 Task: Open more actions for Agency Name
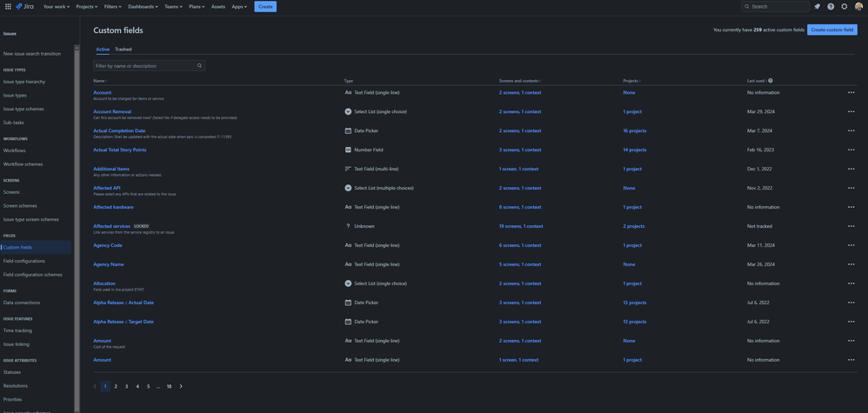click(851, 264)
